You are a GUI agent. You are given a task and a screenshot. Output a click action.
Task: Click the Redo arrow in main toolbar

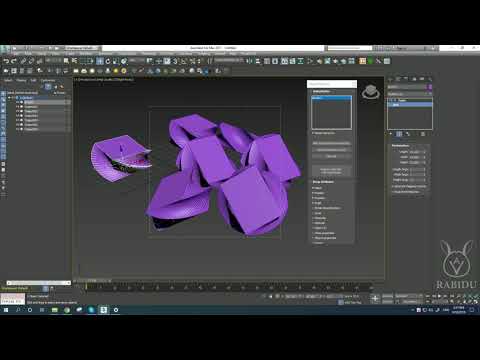click(x=14, y=61)
